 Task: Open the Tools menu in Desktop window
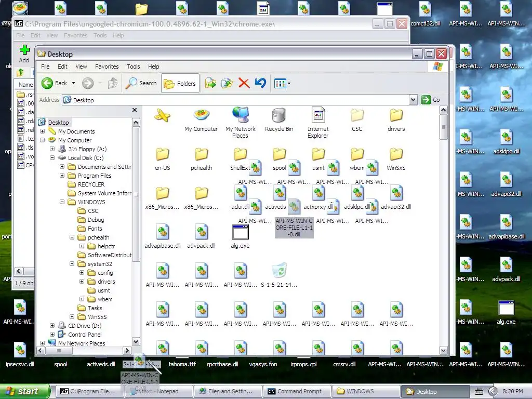[x=134, y=66]
